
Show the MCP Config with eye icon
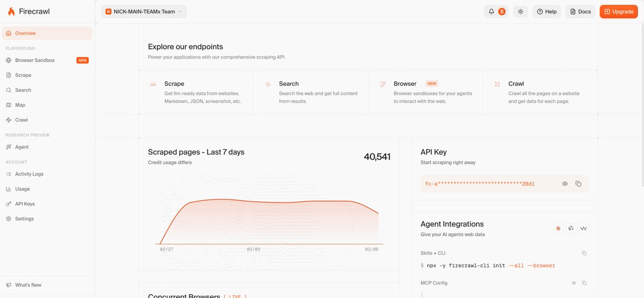pyautogui.click(x=574, y=283)
